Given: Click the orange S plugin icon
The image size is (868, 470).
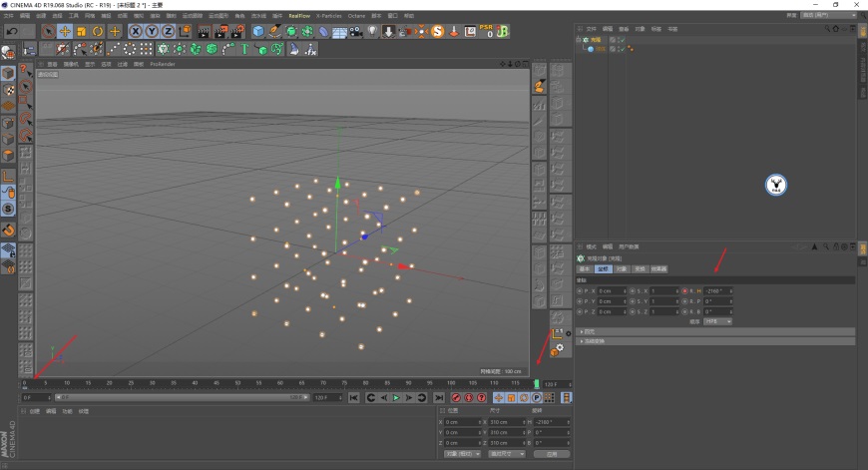Looking at the screenshot, I should 438,32.
